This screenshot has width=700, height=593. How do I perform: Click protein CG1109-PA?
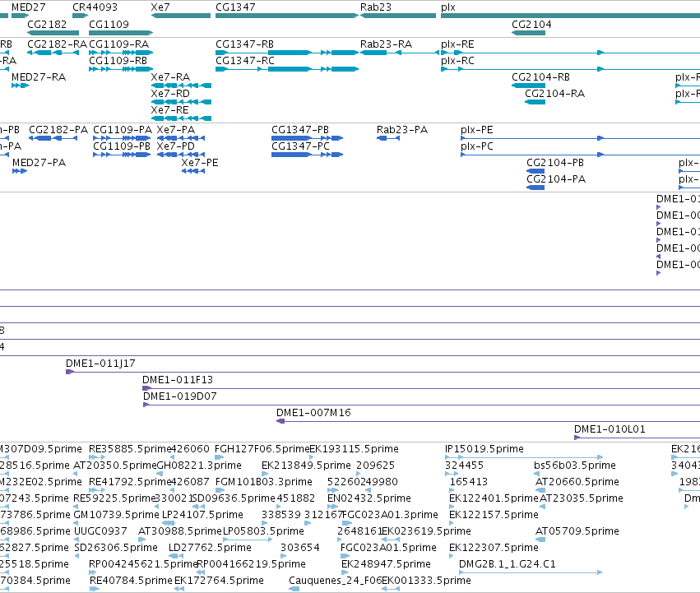pyautogui.click(x=122, y=138)
